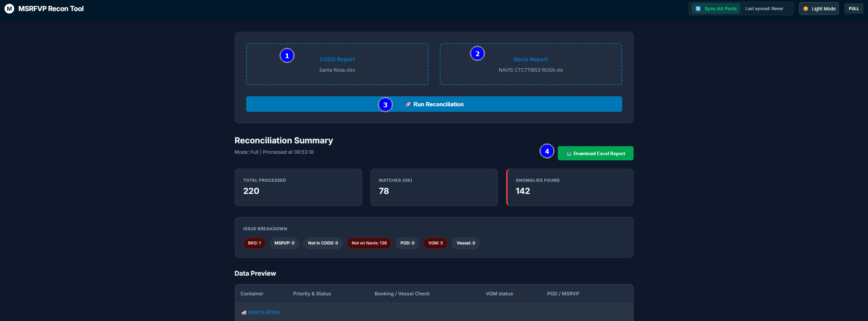Filter by BKG: 1 issue chip
The width and height of the screenshot is (868, 321).
pyautogui.click(x=254, y=243)
